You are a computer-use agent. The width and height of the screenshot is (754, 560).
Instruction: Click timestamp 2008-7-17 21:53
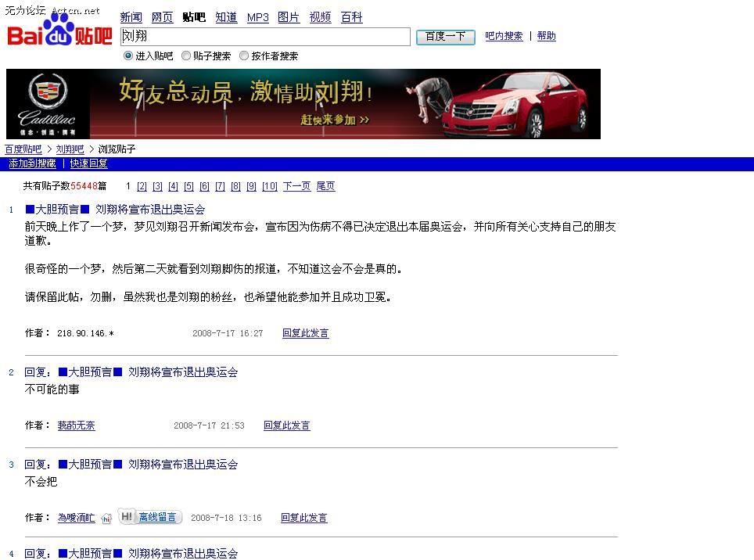coord(209,425)
